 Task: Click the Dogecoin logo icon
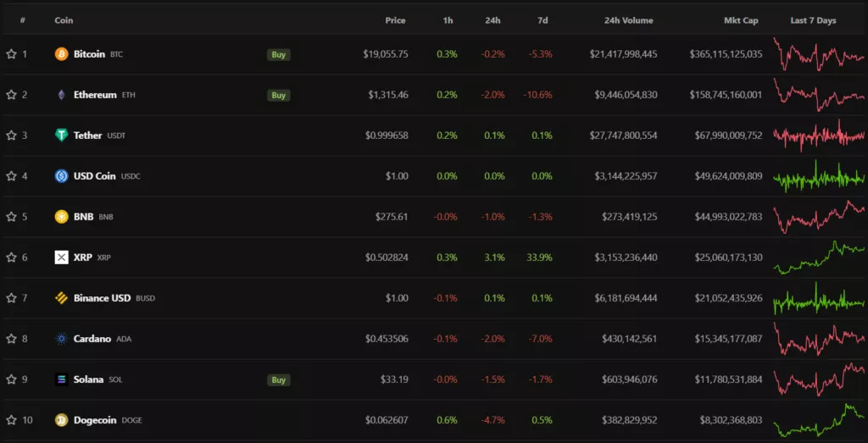pyautogui.click(x=61, y=420)
